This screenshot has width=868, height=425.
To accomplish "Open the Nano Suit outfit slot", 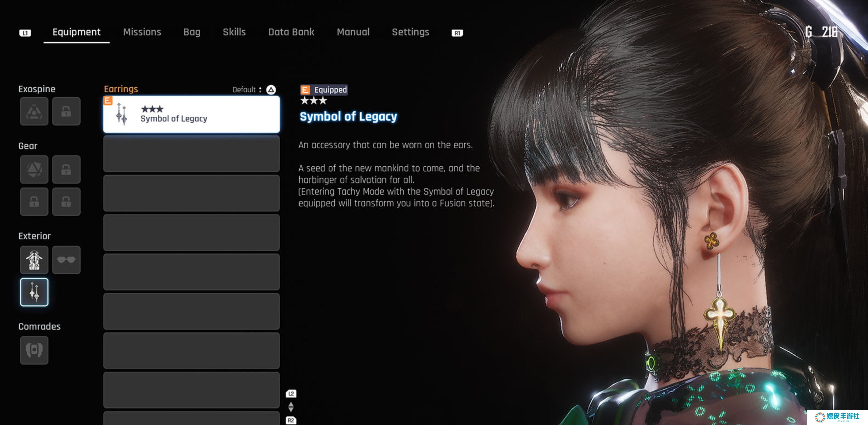I will [34, 260].
